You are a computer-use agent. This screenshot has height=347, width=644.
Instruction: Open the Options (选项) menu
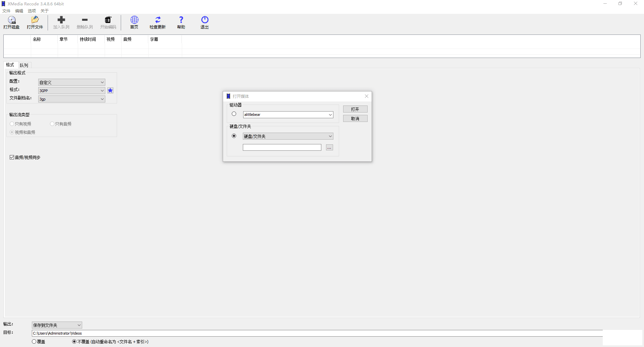pyautogui.click(x=32, y=11)
